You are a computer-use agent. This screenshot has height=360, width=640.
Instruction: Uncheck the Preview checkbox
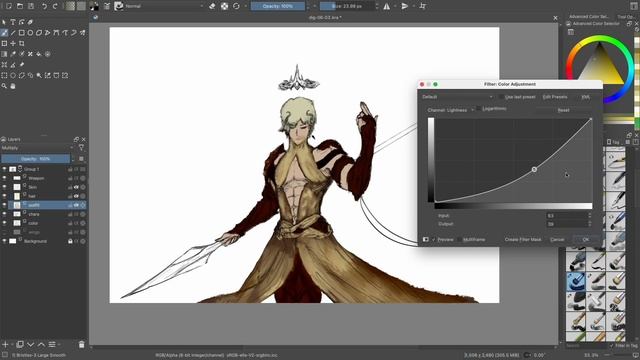point(434,240)
